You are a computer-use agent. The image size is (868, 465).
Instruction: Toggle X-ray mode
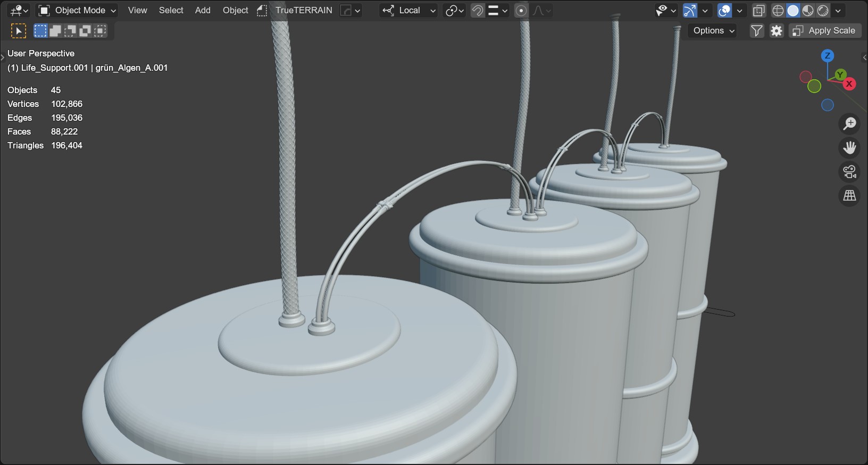(x=759, y=10)
